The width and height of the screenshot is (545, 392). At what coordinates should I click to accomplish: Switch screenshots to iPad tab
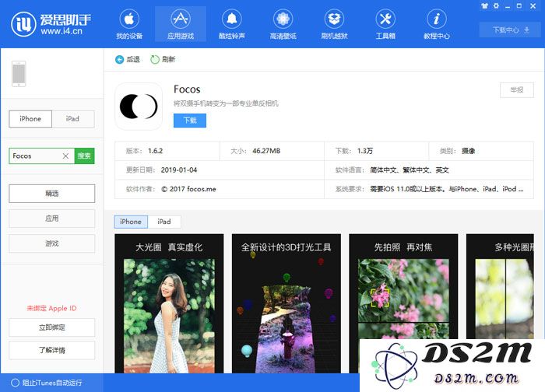pos(164,222)
